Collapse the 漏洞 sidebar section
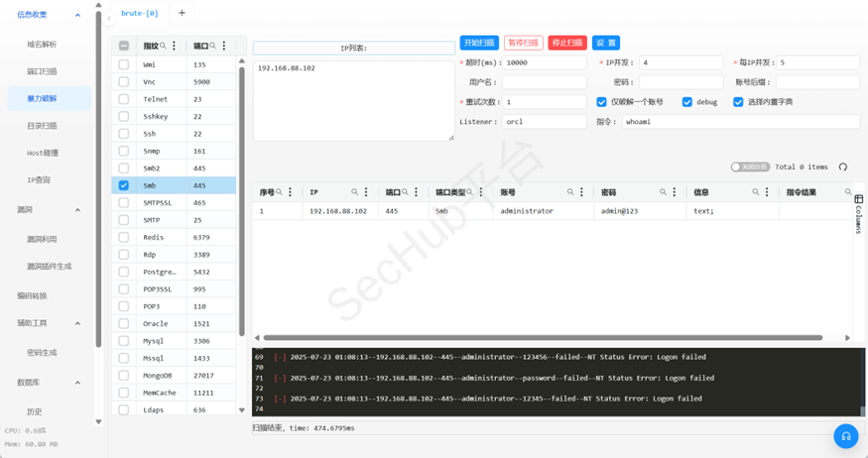 [78, 210]
